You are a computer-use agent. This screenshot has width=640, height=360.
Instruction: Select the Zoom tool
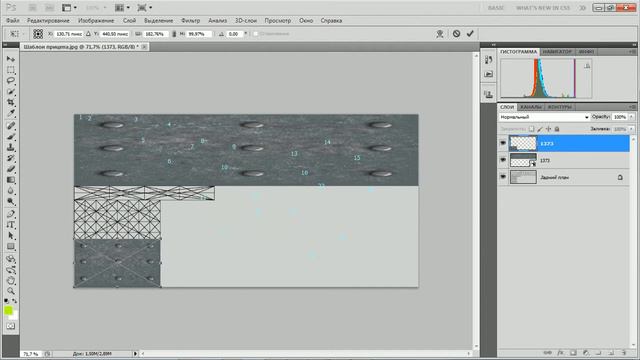pos(11,291)
